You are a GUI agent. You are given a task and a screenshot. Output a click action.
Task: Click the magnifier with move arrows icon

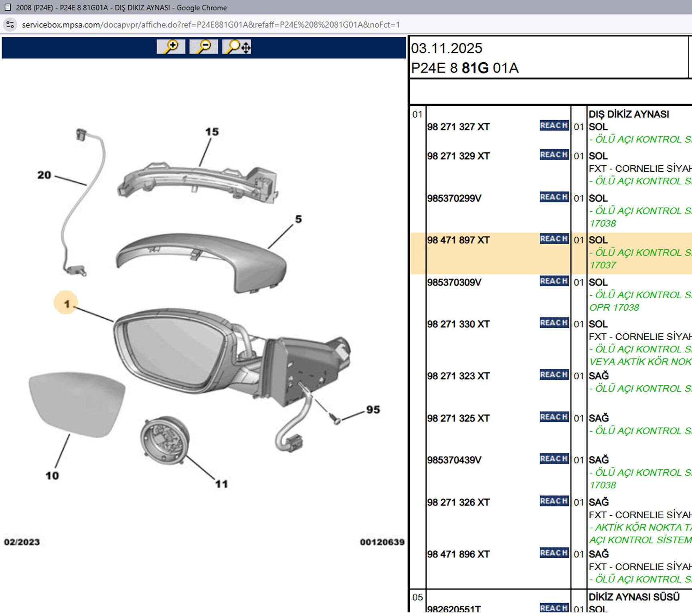(x=237, y=47)
